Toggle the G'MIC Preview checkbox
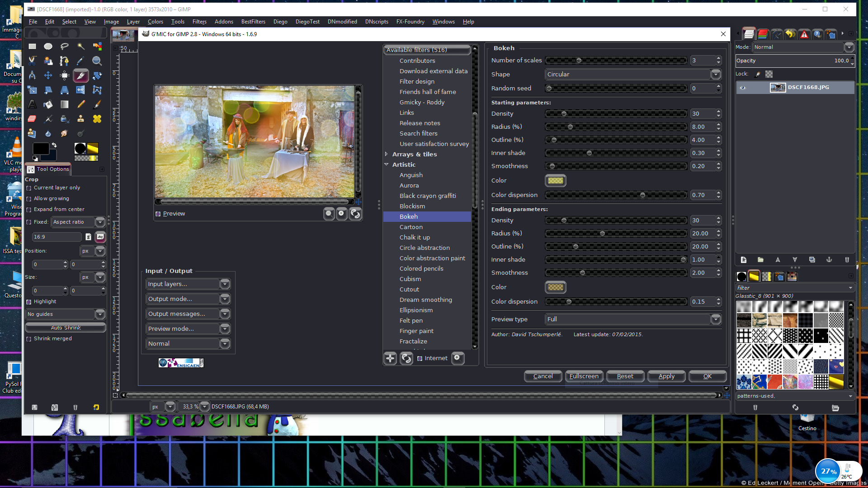868x488 pixels. click(x=158, y=214)
